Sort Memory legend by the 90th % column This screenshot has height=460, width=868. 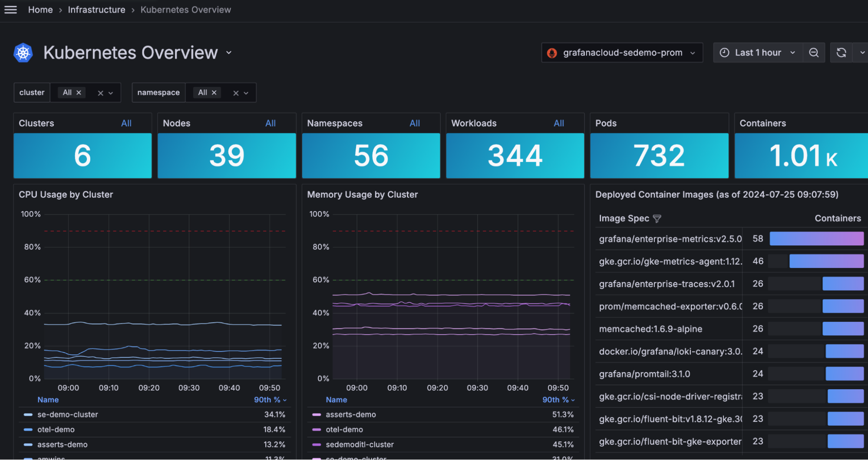coord(558,400)
